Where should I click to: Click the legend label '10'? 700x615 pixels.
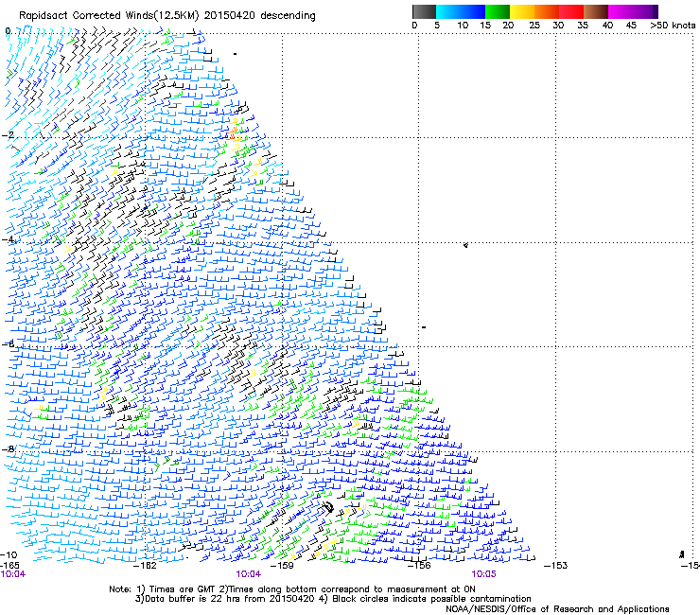463,26
